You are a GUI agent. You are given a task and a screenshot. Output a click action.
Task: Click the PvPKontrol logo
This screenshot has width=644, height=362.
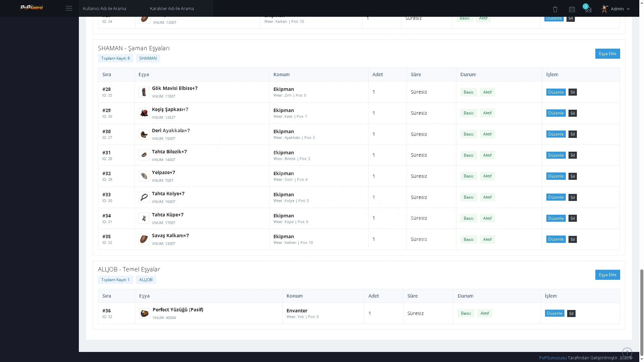point(32,8)
